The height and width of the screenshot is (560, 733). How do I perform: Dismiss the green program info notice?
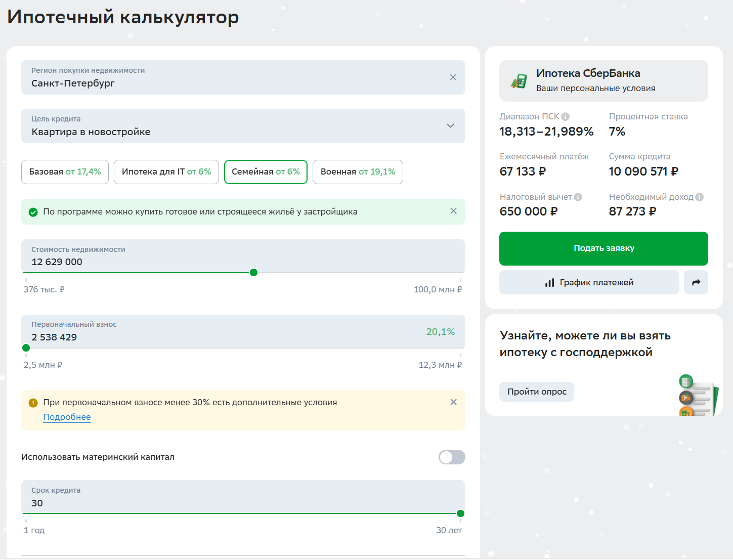tap(453, 211)
